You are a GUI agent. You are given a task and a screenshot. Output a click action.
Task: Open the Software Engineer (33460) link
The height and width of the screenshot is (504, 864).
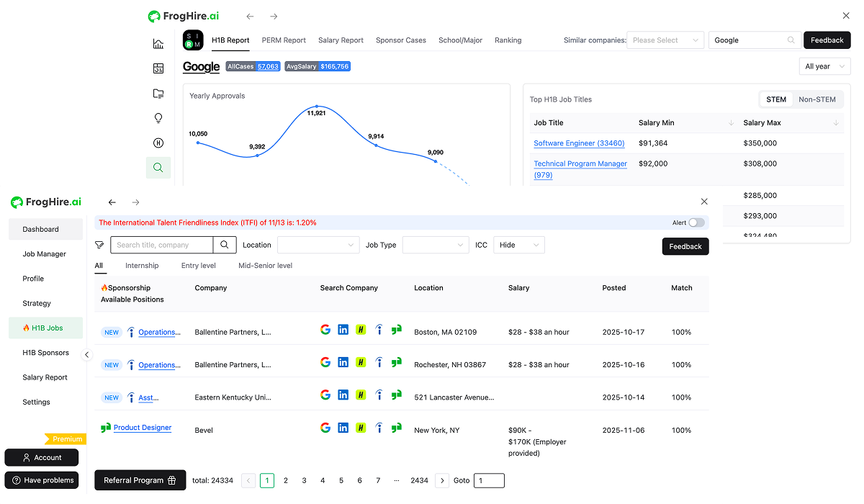click(x=579, y=143)
